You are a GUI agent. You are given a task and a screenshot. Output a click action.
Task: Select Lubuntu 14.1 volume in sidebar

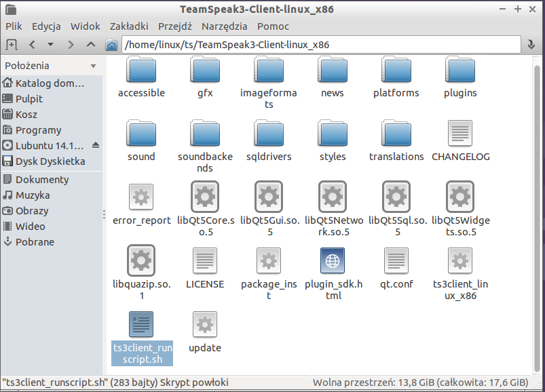point(45,146)
